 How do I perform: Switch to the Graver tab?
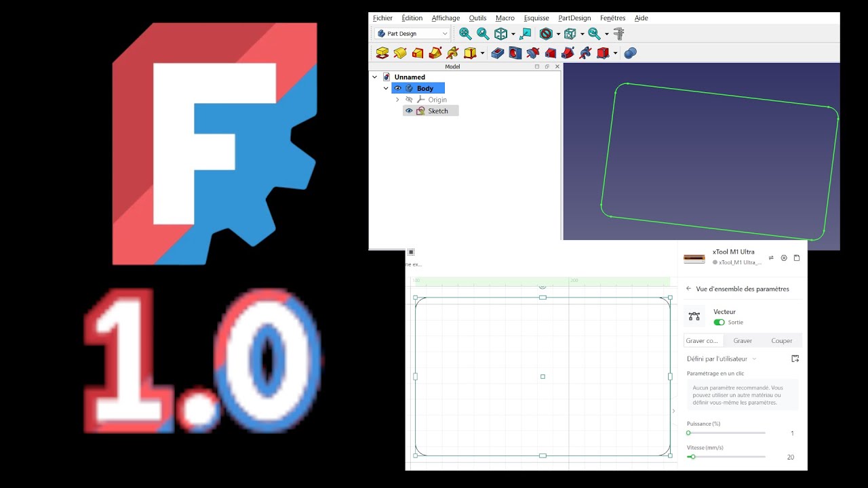click(x=743, y=341)
